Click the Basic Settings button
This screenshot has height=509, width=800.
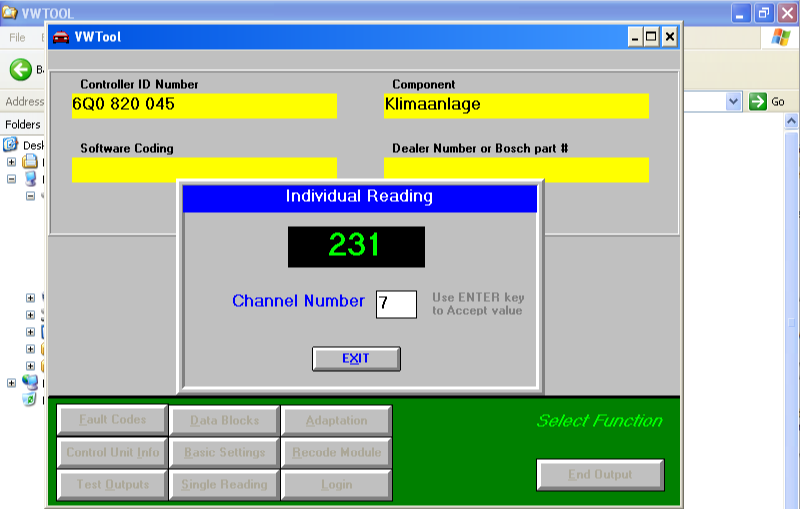pyautogui.click(x=224, y=453)
